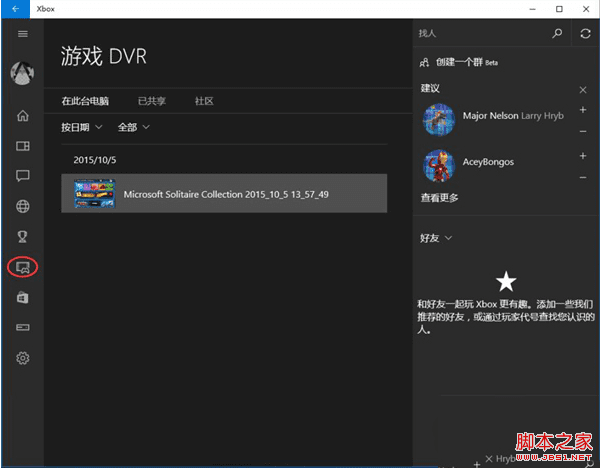Open the user profile avatar
Viewport: 600px width, 468px height.
tap(22, 73)
